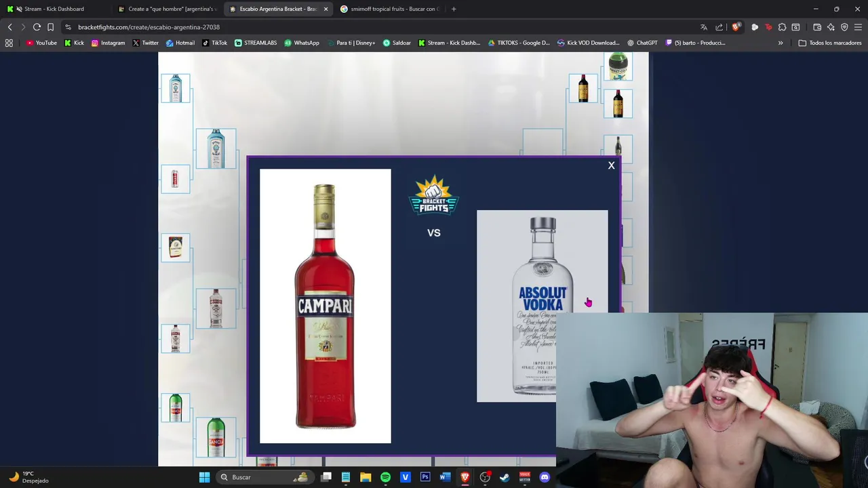Open the Instagram bookmark

pos(108,43)
